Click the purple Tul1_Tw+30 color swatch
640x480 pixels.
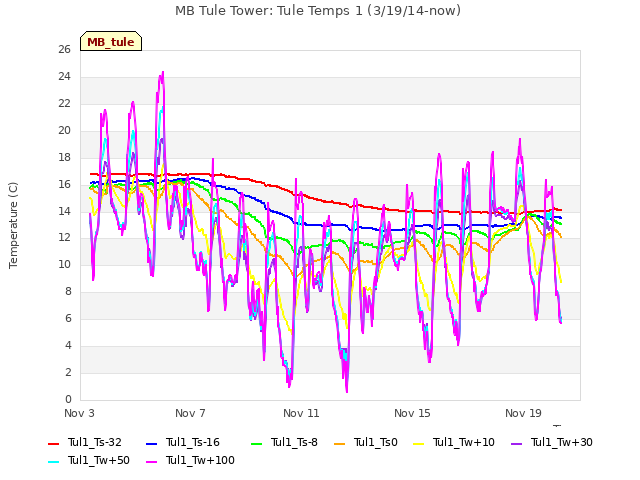517,444
